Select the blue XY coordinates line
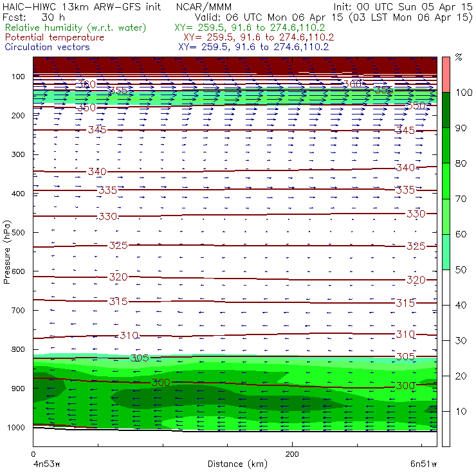This screenshot has height=476, width=476. (253, 47)
